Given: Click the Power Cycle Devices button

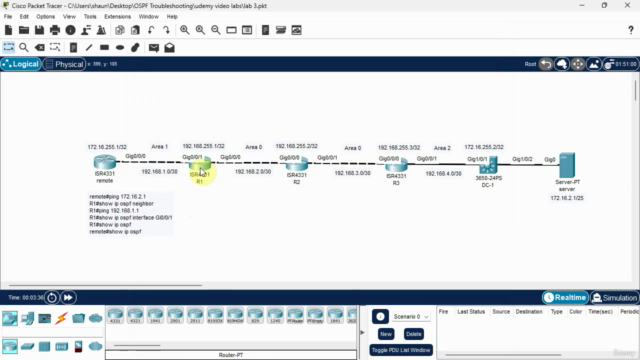Looking at the screenshot, I should pyautogui.click(x=52, y=298).
